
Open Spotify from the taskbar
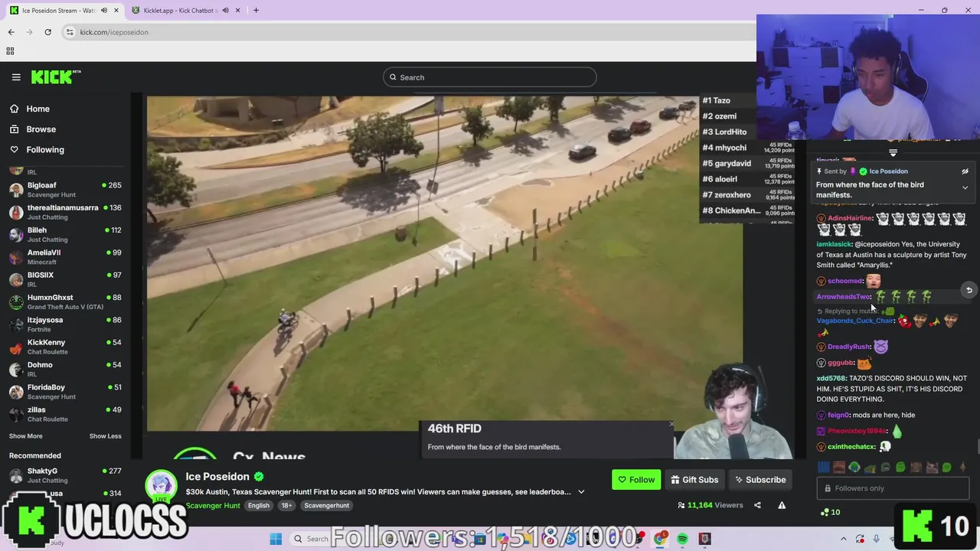(x=682, y=539)
